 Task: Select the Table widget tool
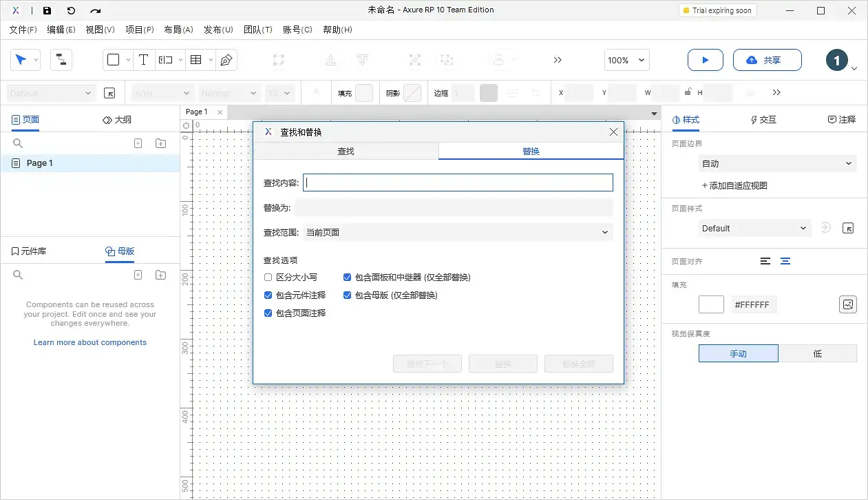coord(195,60)
